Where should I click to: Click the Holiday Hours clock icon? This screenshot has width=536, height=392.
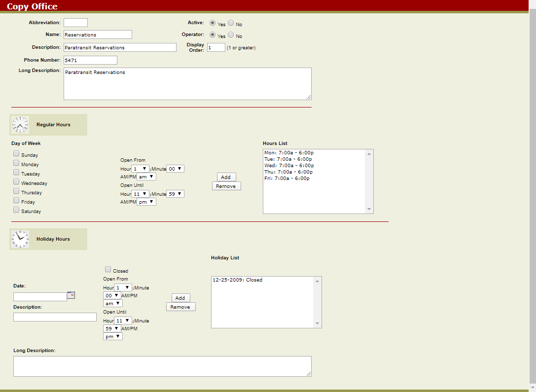pos(20,239)
